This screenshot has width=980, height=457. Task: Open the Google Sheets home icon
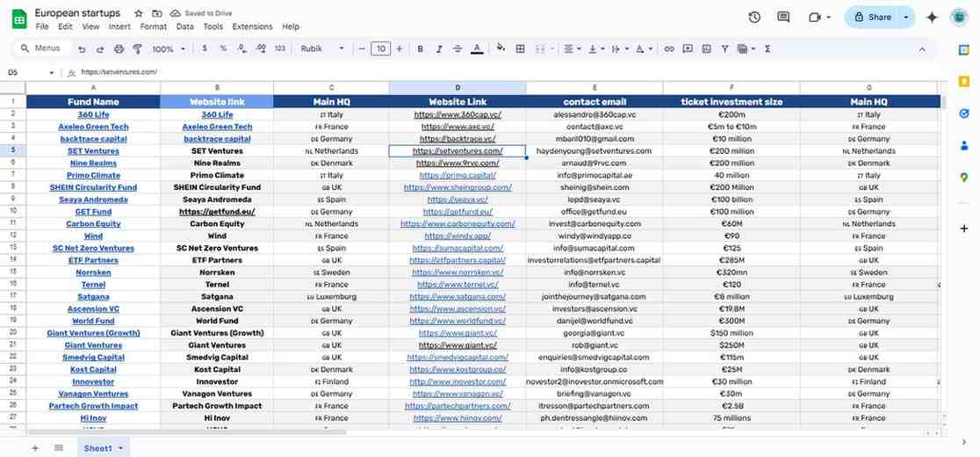pyautogui.click(x=19, y=18)
